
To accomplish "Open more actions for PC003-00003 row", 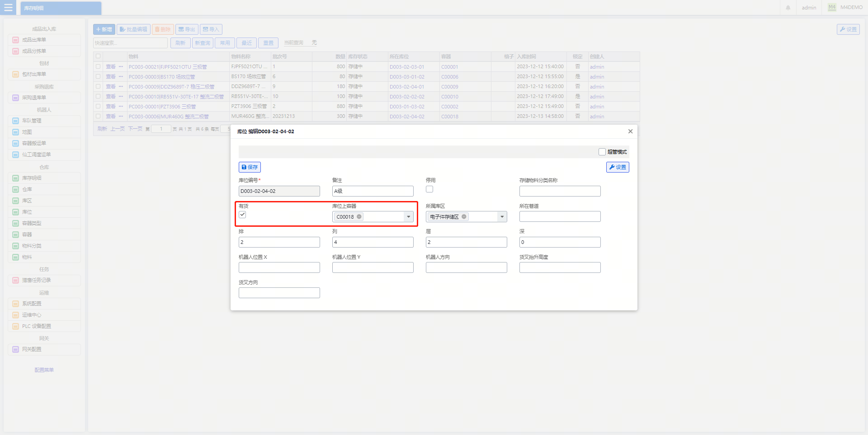I will 121,76.
